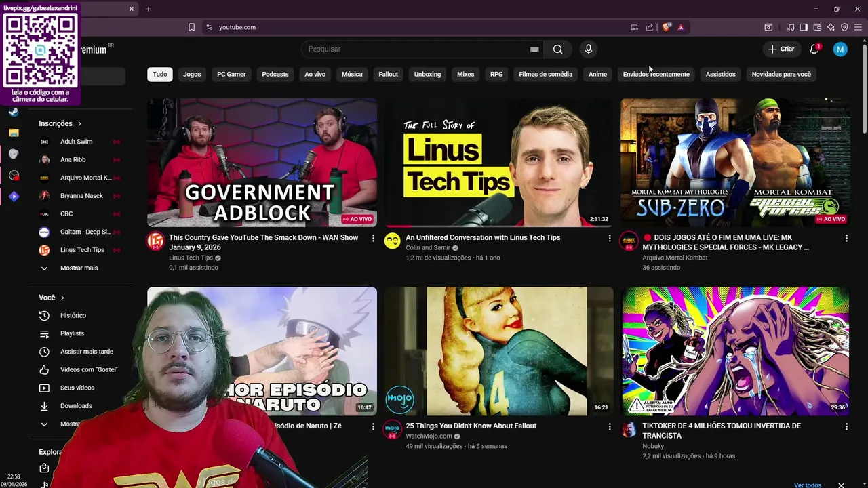Image resolution: width=868 pixels, height=488 pixels.
Task: Select the Ao vivo filter chip
Action: (315, 74)
